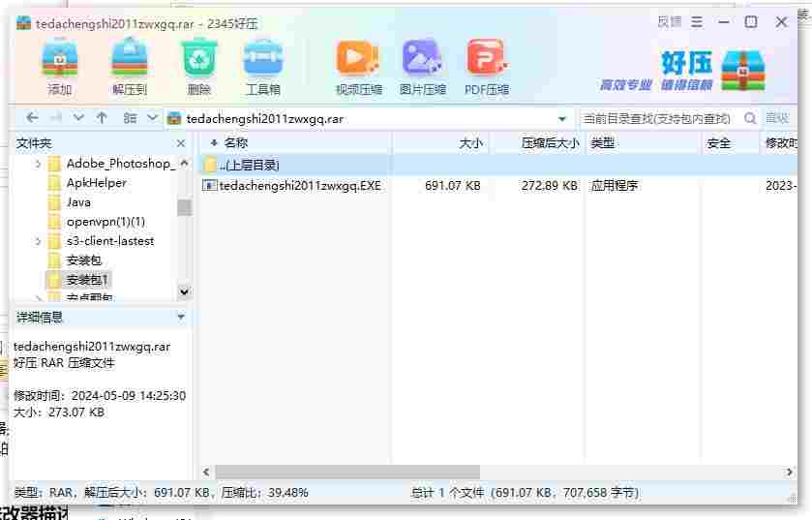Click the 当前目录查找 search field
The image size is (812, 520).
(x=656, y=119)
